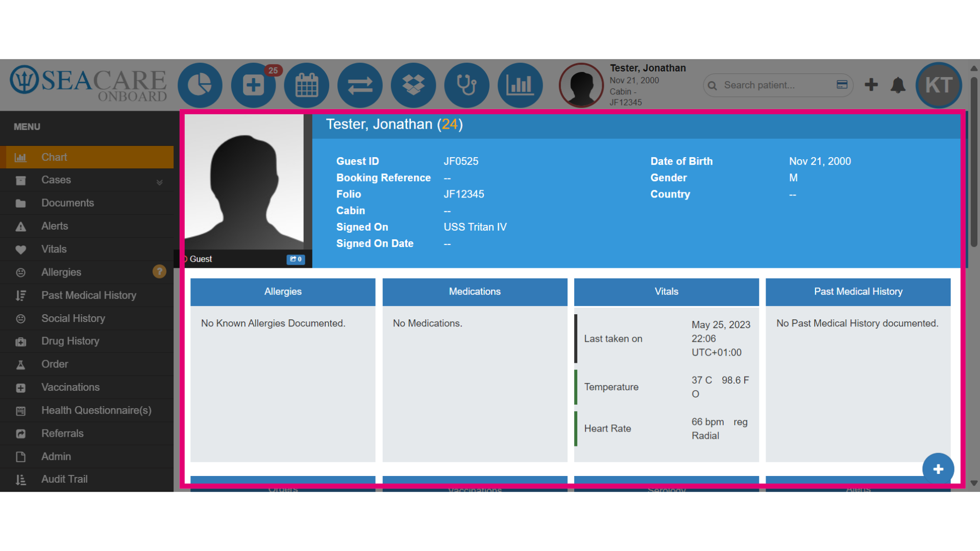Open Referrals in the sidebar
The image size is (980, 551).
click(87, 433)
